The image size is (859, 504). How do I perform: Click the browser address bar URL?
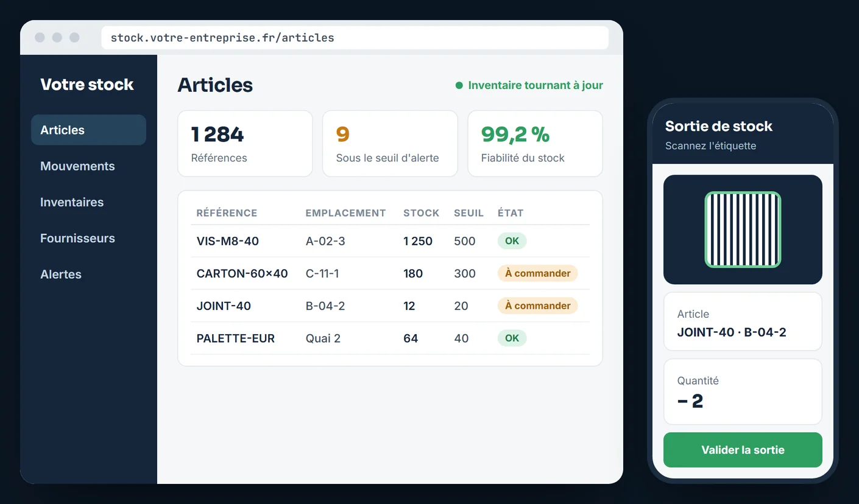tap(355, 38)
